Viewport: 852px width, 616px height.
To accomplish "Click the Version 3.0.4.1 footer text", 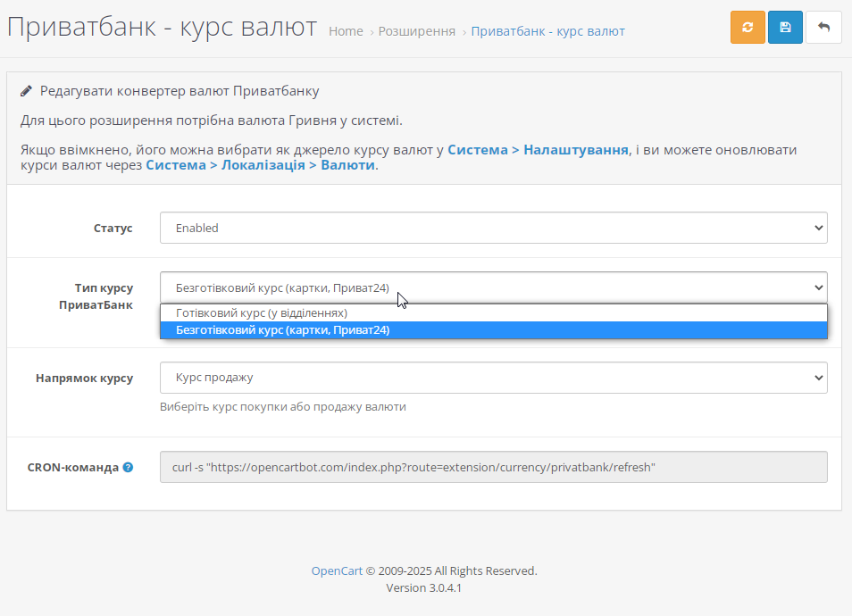I will 424,587.
